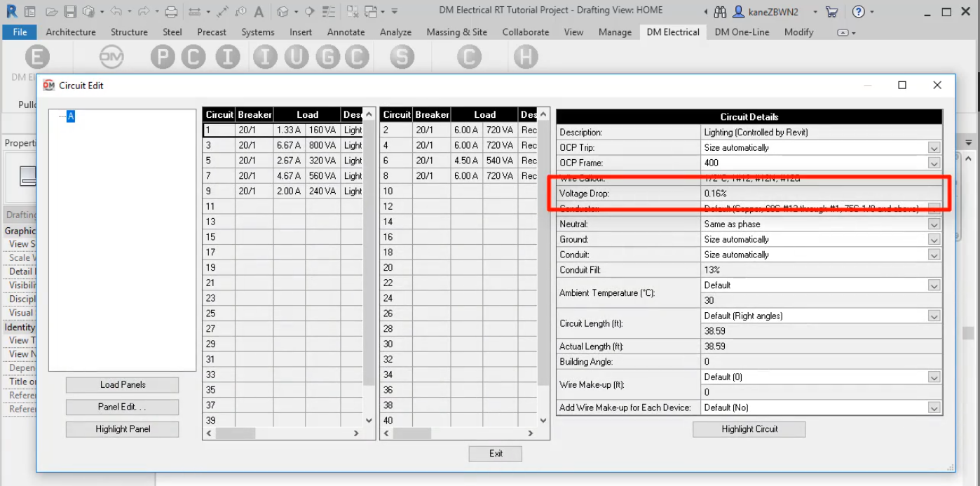Click the round U ribbon icon
Viewport: 980px width, 486px height.
297,58
